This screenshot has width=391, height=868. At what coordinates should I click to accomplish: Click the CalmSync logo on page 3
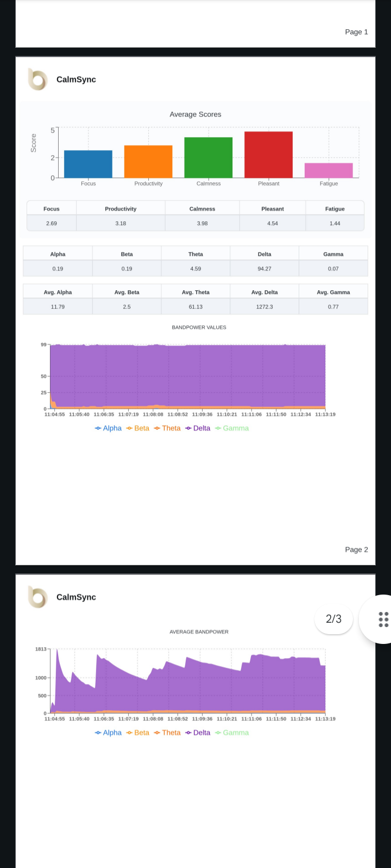[x=38, y=597]
